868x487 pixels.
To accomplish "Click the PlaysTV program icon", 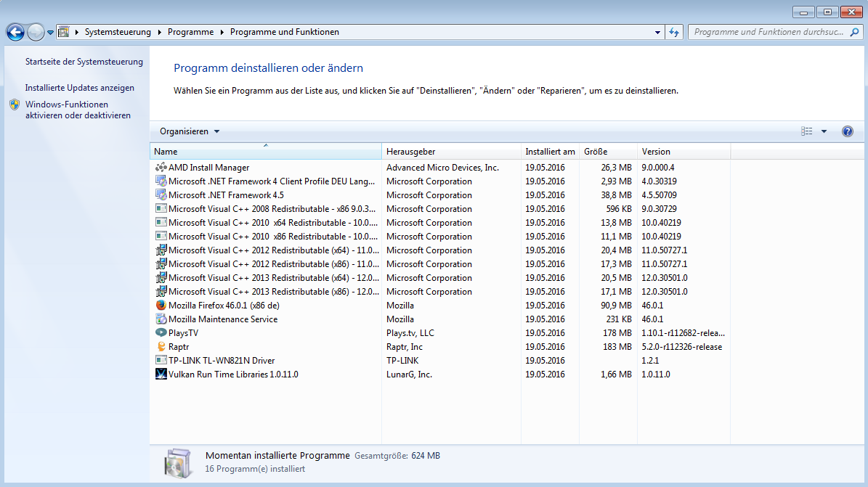I will pos(161,332).
